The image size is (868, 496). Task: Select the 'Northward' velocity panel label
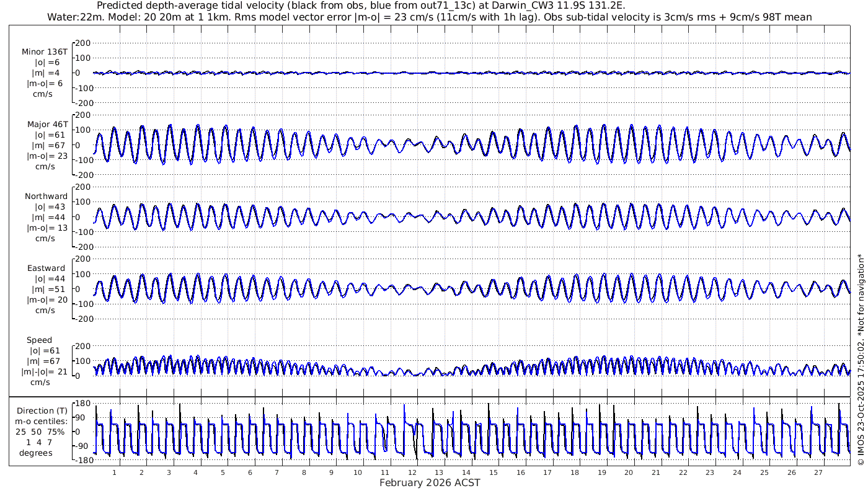46,197
